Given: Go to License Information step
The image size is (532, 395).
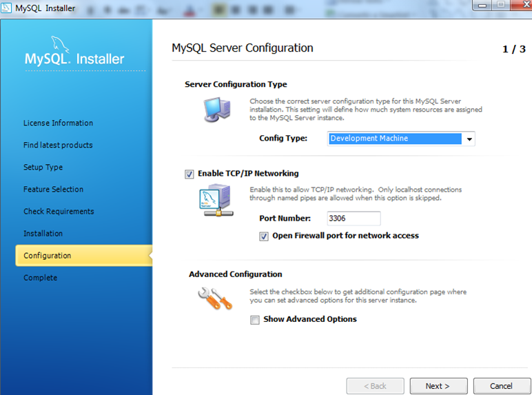Looking at the screenshot, I should [x=58, y=123].
